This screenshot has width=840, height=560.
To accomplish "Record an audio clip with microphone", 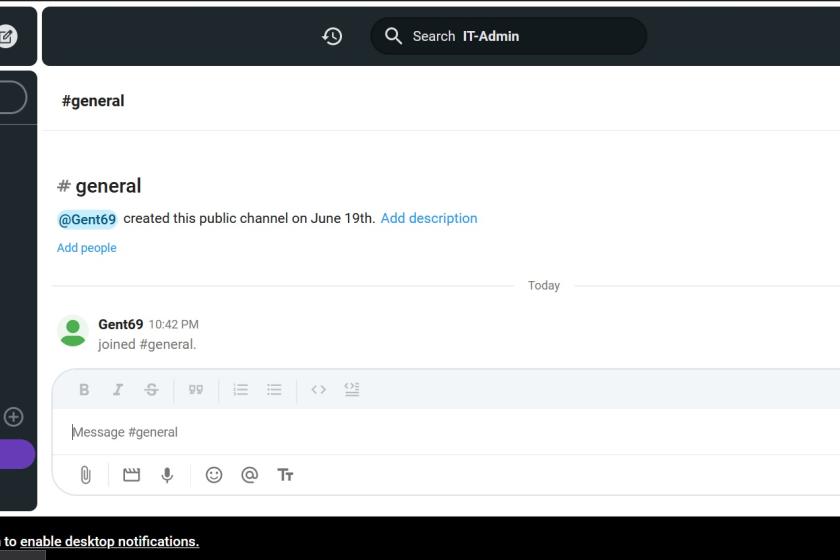I will [x=167, y=475].
